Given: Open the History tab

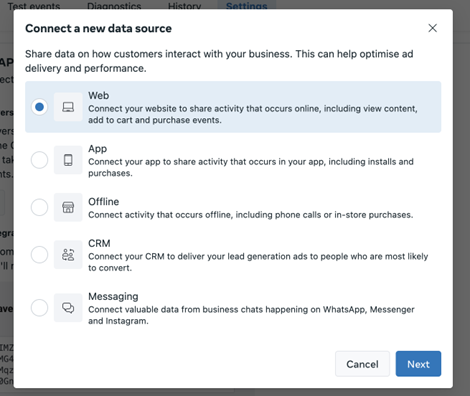Looking at the screenshot, I should pos(184,5).
